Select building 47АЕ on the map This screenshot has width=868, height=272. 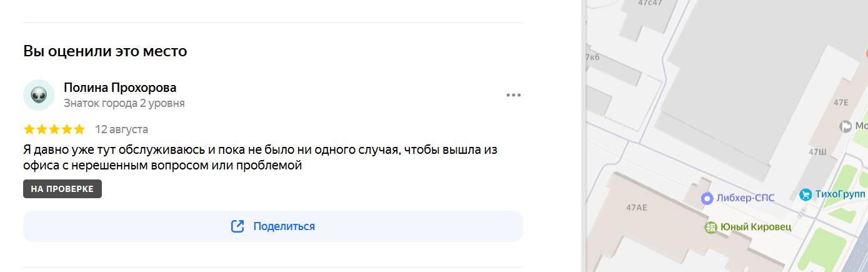pos(636,207)
